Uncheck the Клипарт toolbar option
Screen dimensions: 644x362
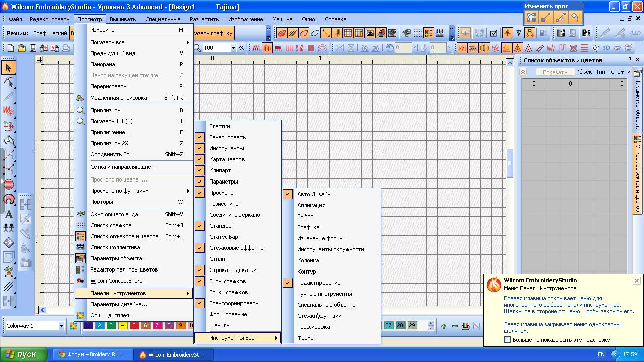point(200,170)
